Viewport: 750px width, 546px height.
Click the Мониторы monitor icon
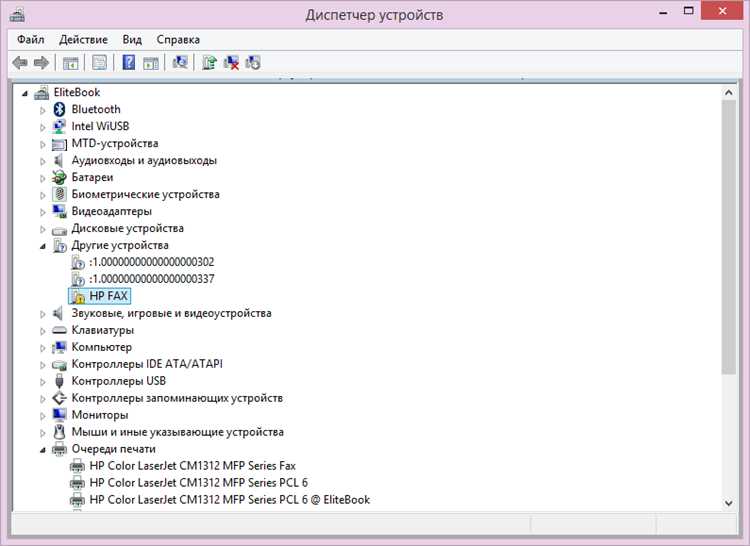pos(59,415)
